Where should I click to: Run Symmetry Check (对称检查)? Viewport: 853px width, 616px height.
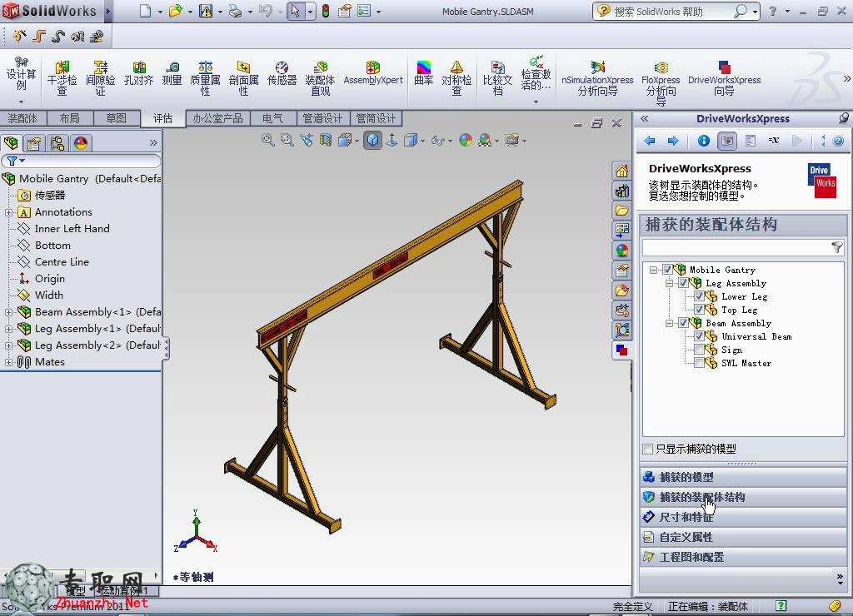point(456,77)
